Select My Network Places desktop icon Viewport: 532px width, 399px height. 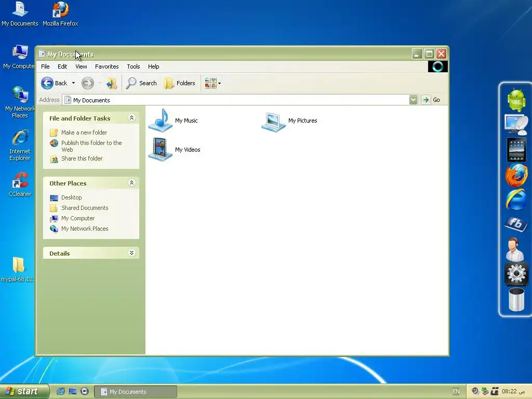tap(20, 102)
